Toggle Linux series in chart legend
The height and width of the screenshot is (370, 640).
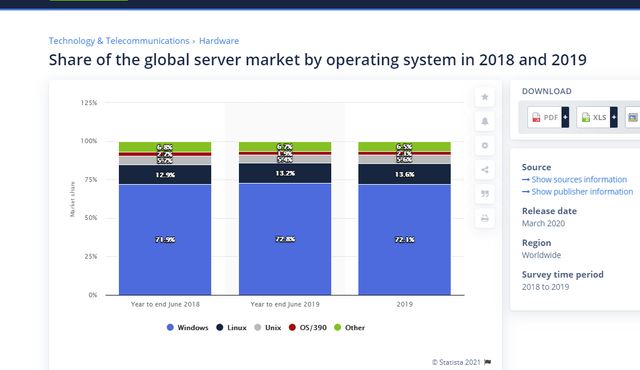pos(231,328)
